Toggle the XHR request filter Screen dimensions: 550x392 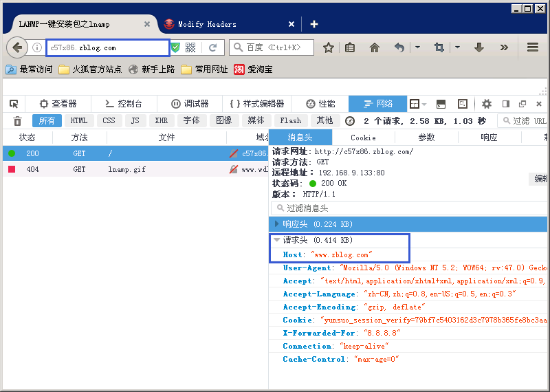tap(161, 121)
